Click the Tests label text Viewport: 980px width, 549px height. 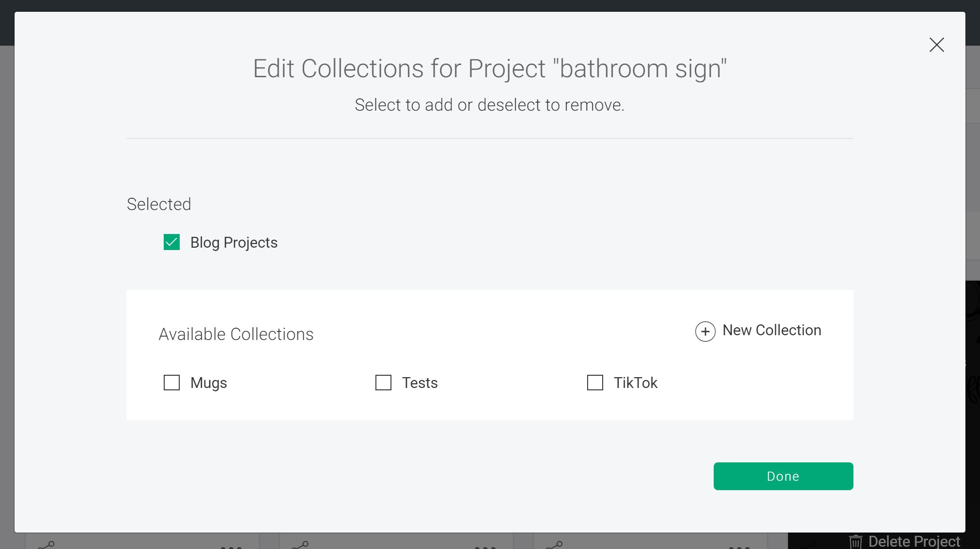(x=419, y=383)
